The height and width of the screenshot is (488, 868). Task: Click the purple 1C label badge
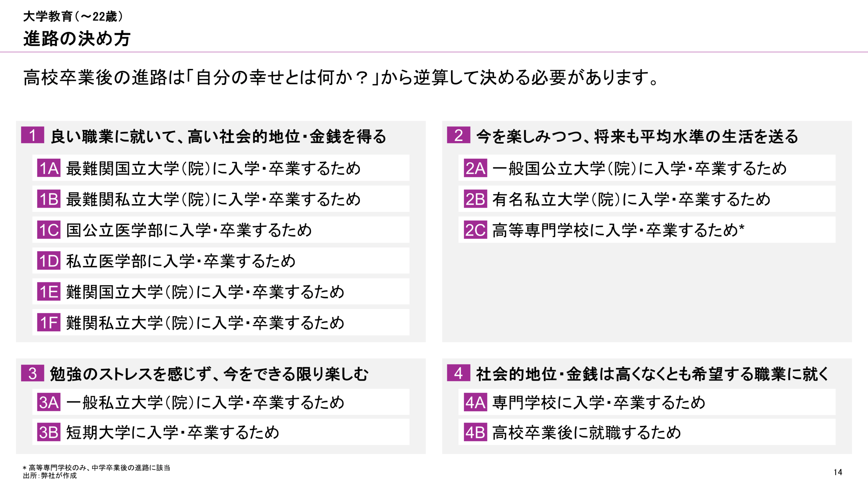point(49,230)
